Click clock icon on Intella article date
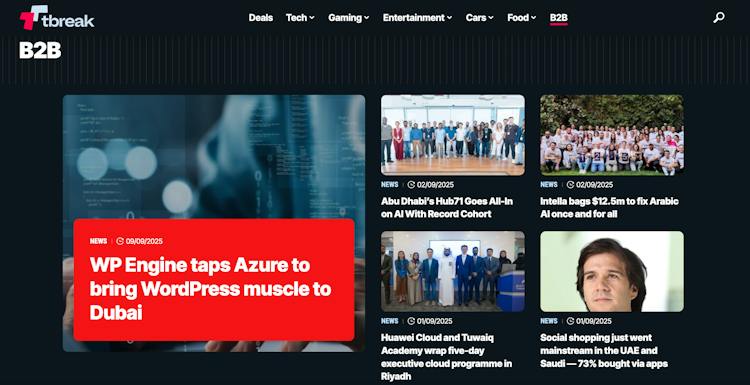750x385 pixels. coord(570,185)
